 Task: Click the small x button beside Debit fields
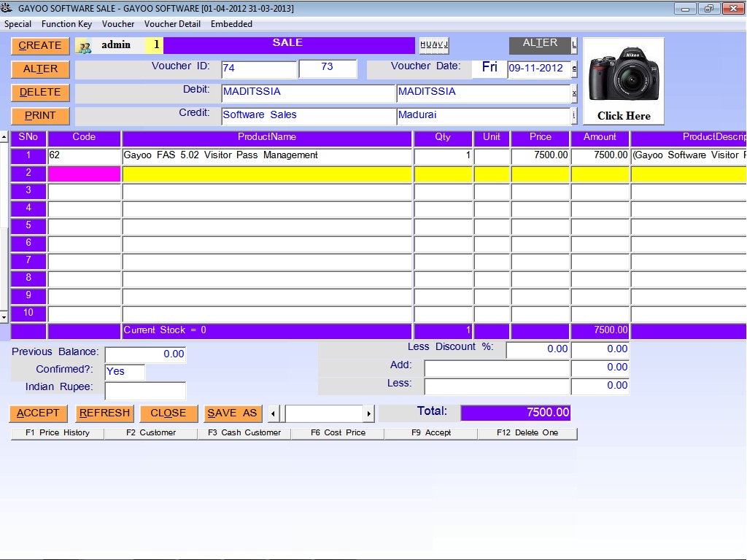(x=574, y=93)
